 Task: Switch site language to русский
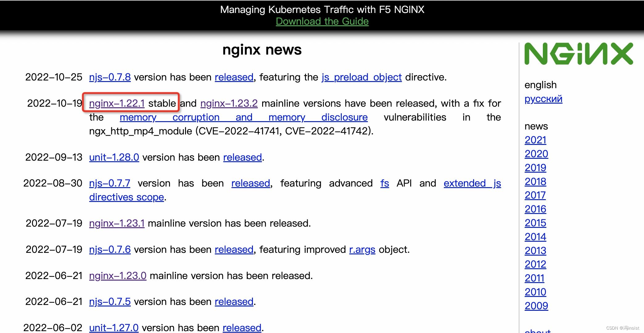tap(543, 99)
